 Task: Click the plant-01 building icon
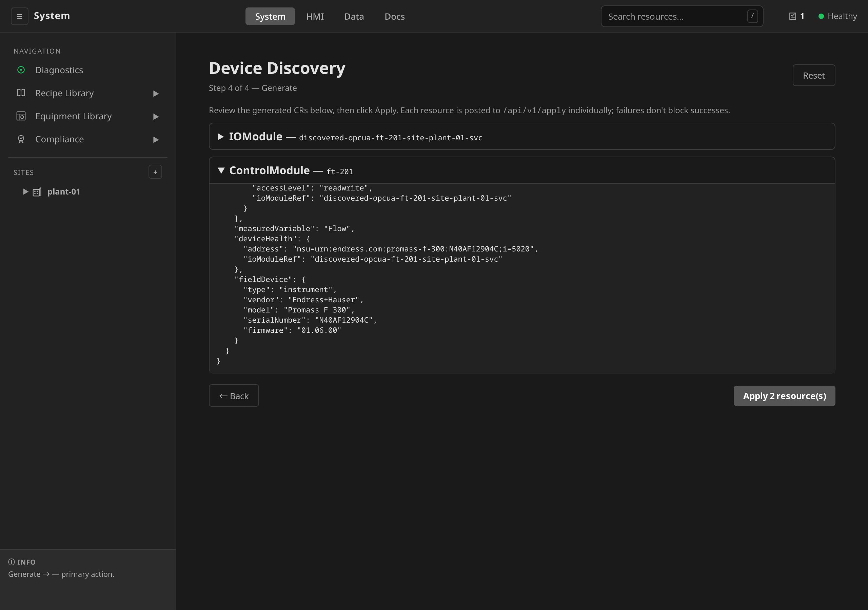pyautogui.click(x=37, y=192)
